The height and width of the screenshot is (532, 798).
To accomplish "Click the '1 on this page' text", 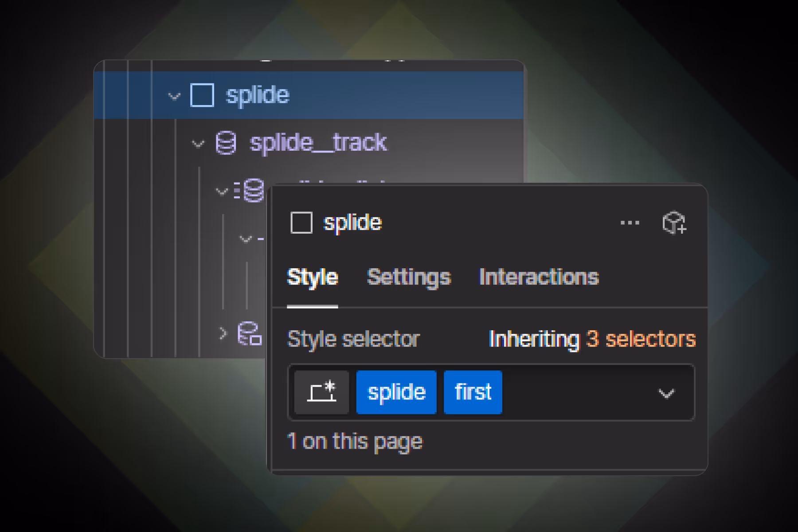I will (x=355, y=442).
